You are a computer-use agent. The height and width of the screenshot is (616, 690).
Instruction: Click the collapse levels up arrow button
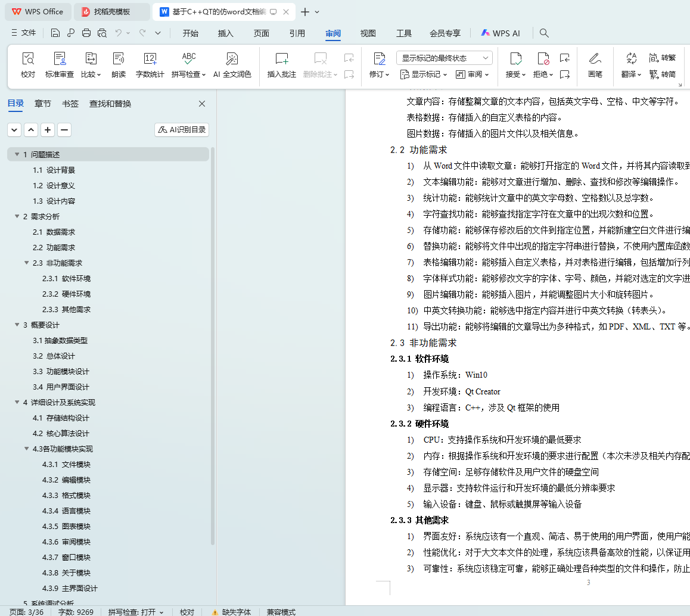31,130
